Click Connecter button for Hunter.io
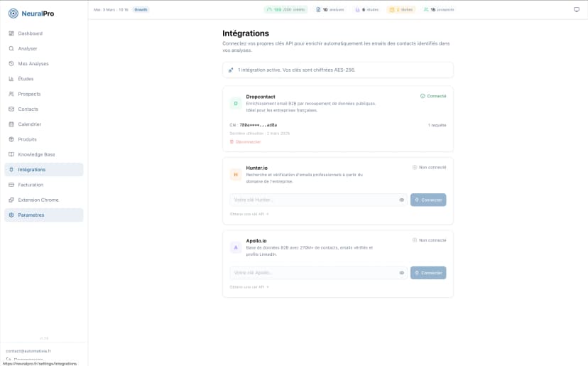The image size is (588, 366). coord(428,200)
